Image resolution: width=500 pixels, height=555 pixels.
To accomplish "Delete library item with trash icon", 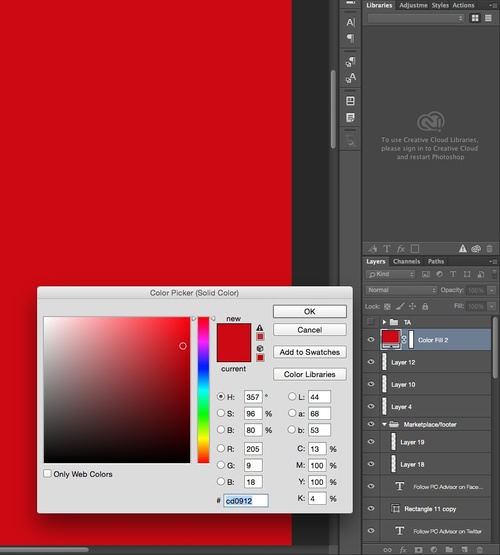I will tap(489, 248).
